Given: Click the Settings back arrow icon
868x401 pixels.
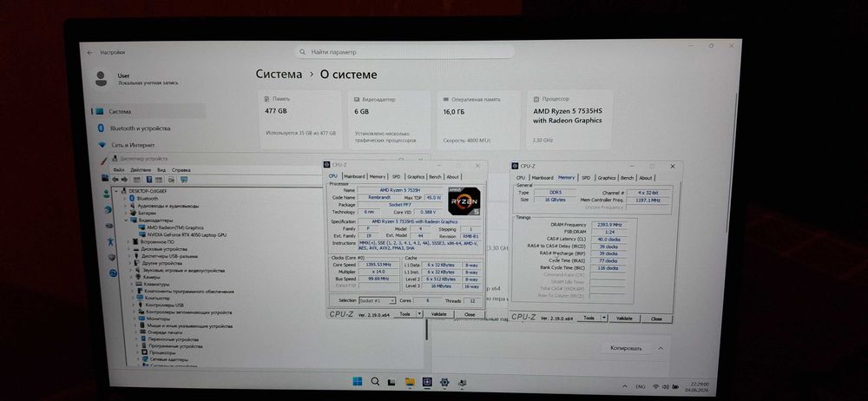Looking at the screenshot, I should (89, 53).
